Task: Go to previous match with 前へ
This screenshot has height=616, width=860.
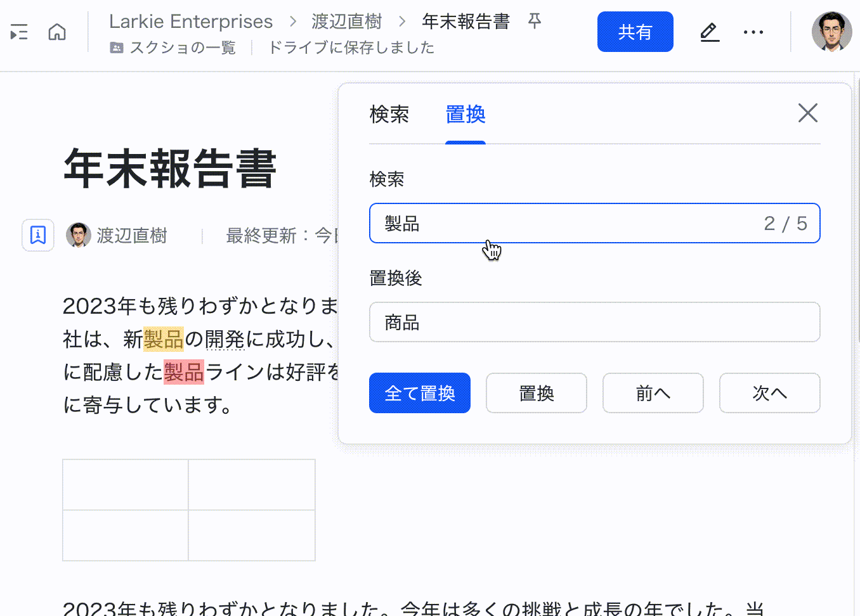Action: point(653,393)
